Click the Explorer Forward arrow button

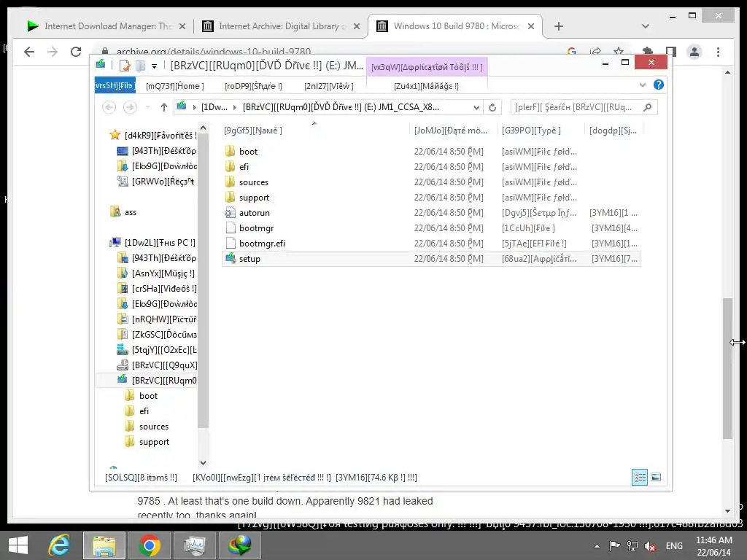point(130,107)
